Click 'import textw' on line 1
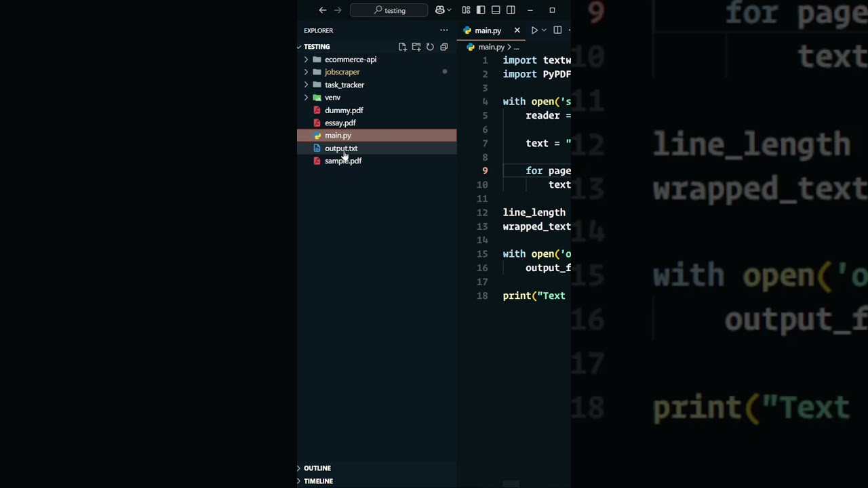868x488 pixels. coord(537,60)
